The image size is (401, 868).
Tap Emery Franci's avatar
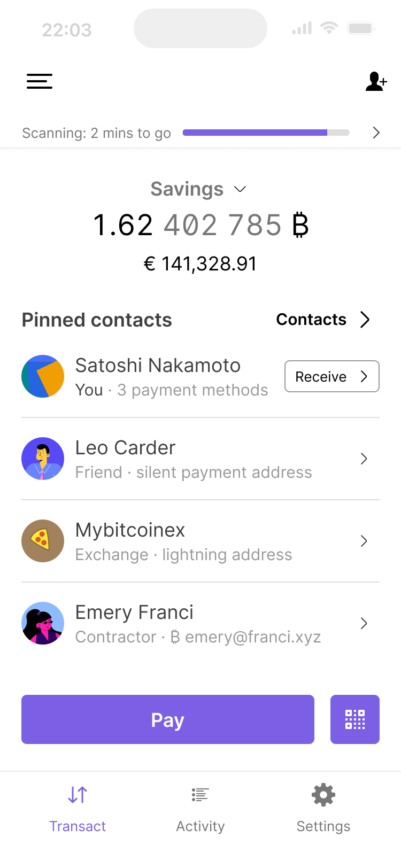[43, 623]
